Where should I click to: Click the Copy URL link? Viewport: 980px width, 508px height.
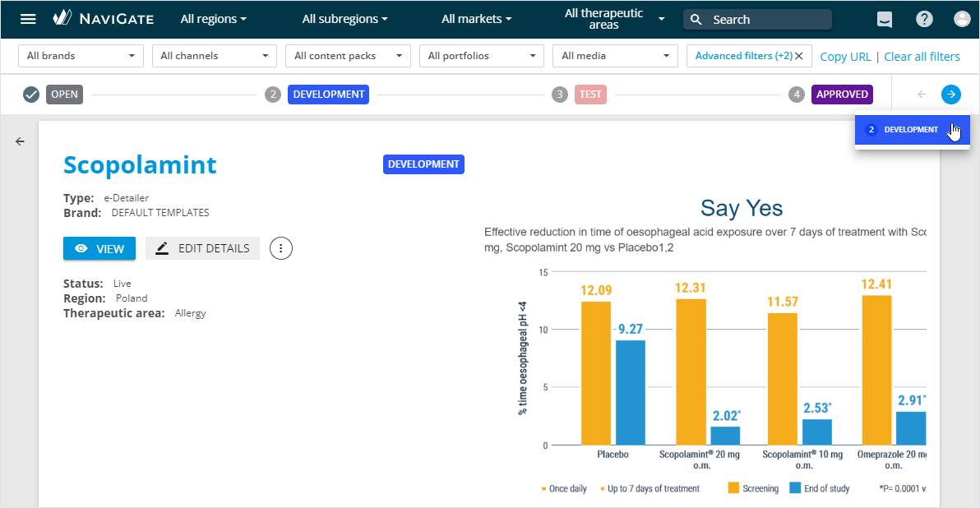[845, 57]
